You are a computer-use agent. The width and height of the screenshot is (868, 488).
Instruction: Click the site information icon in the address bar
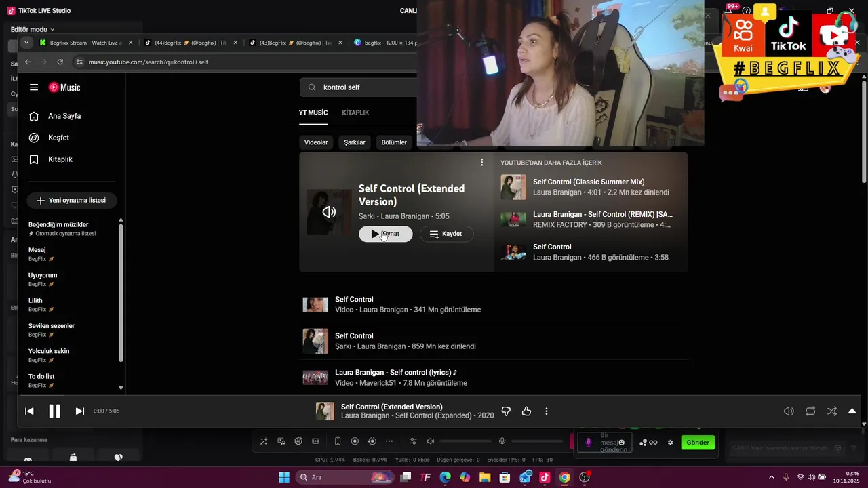tap(79, 62)
